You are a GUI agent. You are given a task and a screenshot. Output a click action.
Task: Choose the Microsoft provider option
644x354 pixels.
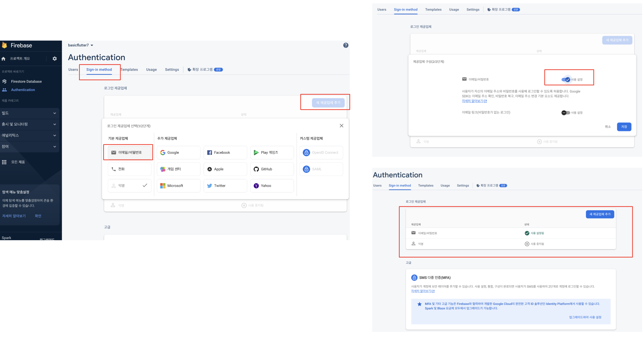178,186
